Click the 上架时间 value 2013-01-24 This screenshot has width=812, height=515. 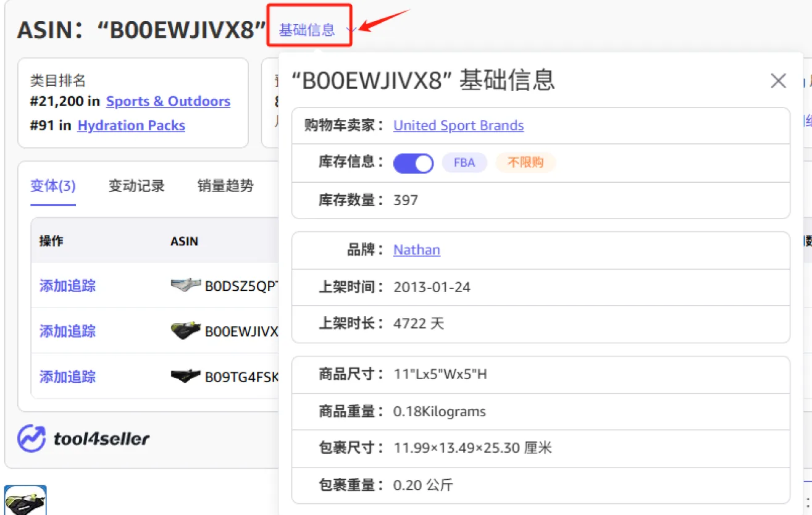pos(432,287)
